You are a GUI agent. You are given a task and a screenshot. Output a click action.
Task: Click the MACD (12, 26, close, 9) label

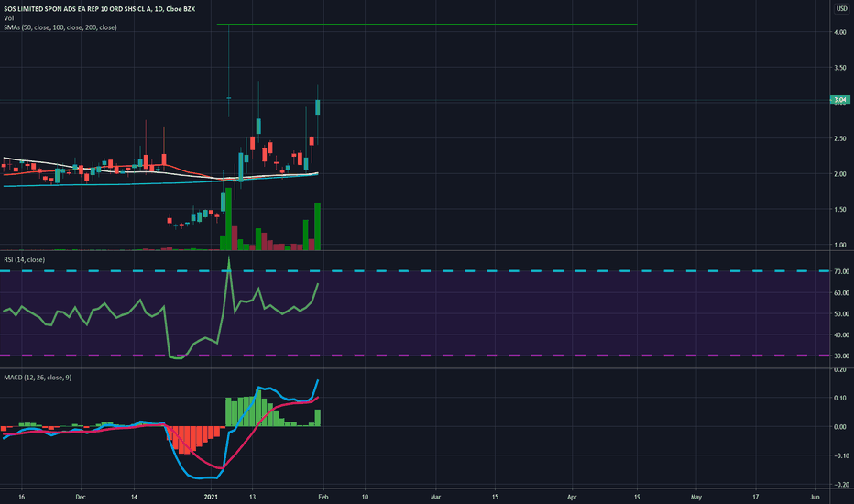click(x=38, y=378)
